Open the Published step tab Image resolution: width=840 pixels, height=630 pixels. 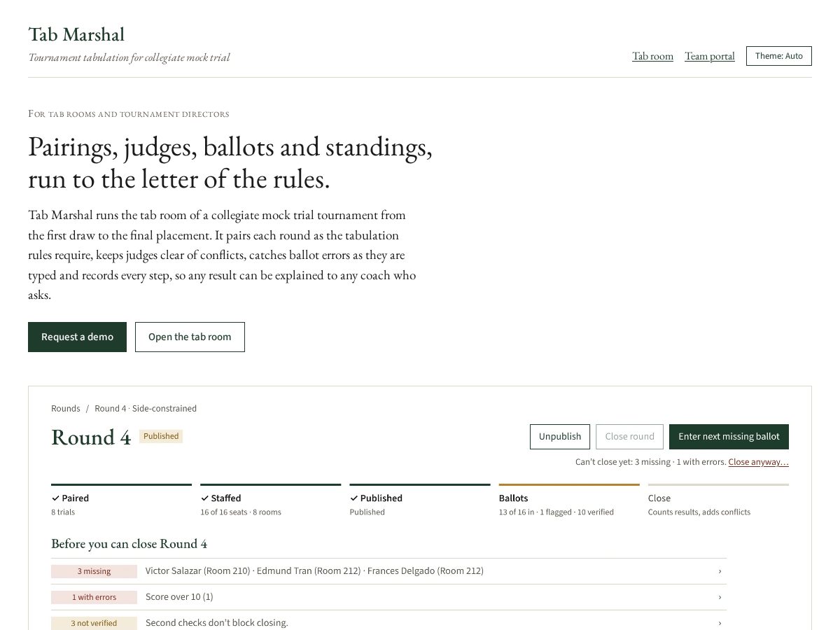click(x=420, y=500)
